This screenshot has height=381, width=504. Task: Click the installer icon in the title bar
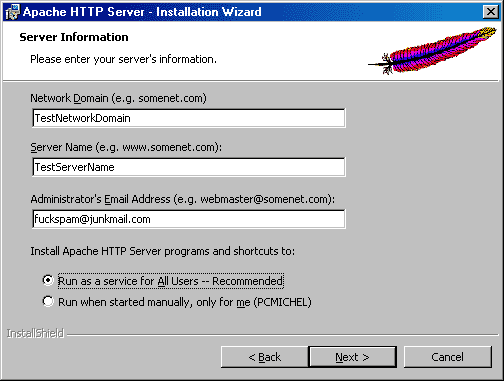point(12,12)
